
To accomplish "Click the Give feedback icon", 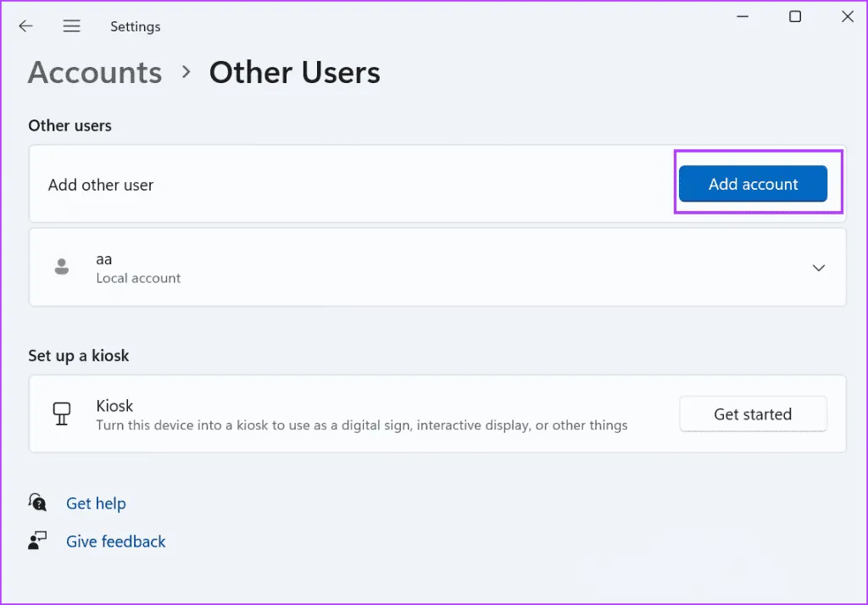I will coord(37,541).
